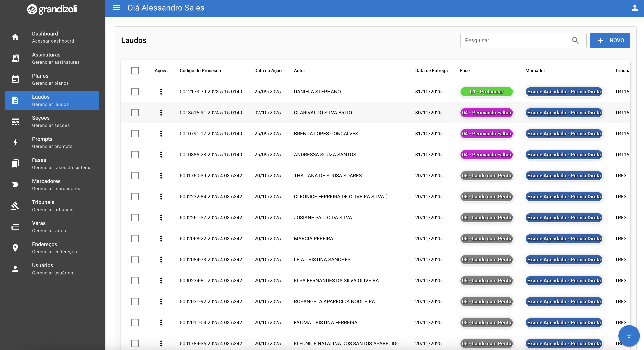Click the Prompts lightning bolt icon
This screenshot has height=350, width=644.
click(x=15, y=142)
